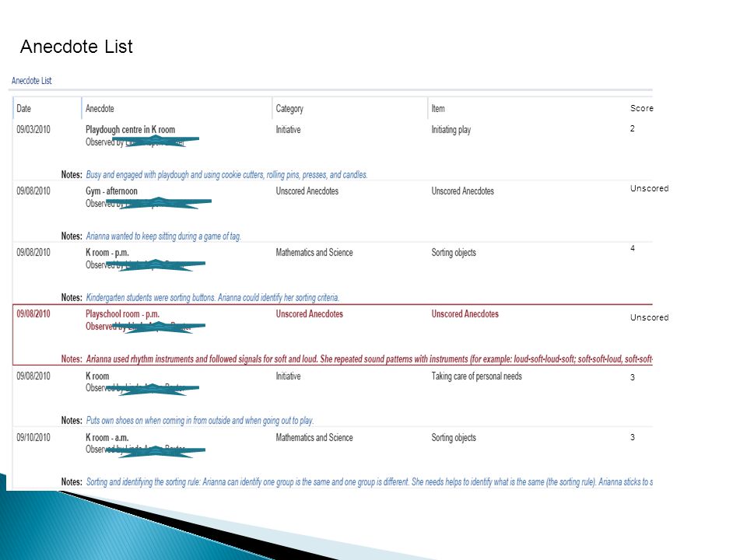Select the date in the Playdough centre row

coord(33,130)
